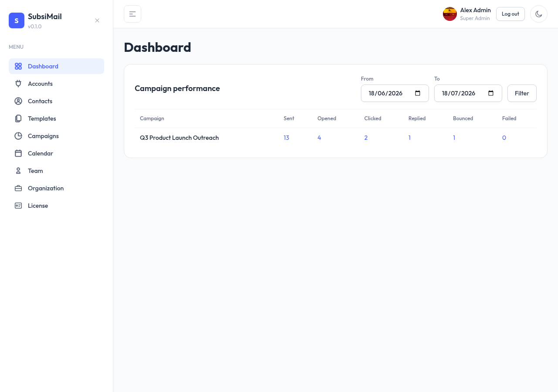Click the Bounced count 1
Viewport: 558px width, 392px height.
pos(454,138)
